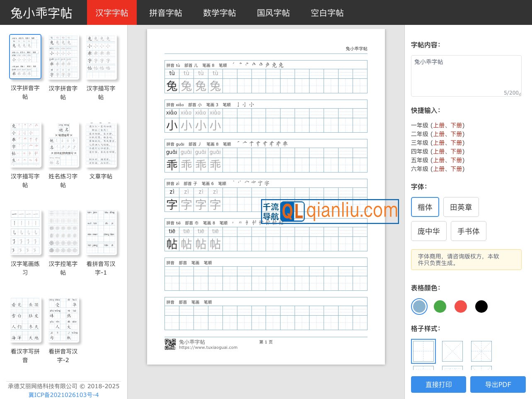Click the 字帖内容 text input box
The image size is (532, 399).
466,76
